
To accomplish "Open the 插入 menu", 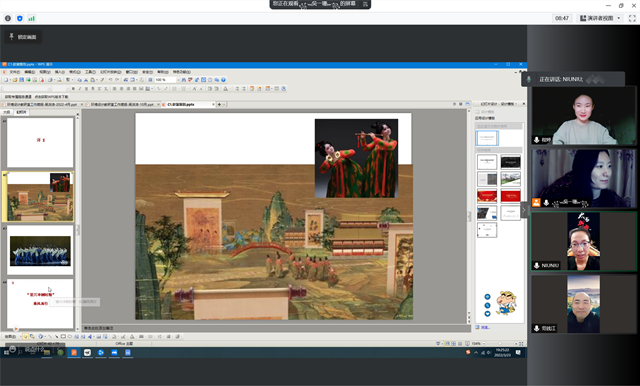I will 60,72.
